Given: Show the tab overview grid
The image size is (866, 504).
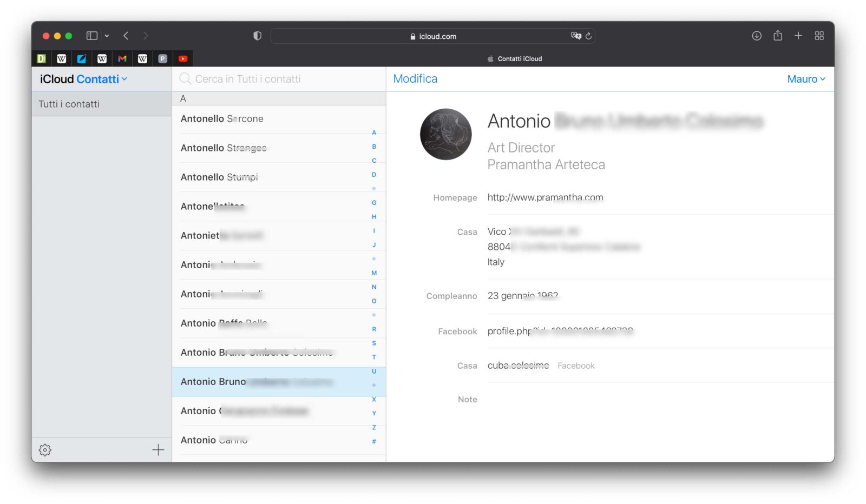Looking at the screenshot, I should click(x=819, y=36).
